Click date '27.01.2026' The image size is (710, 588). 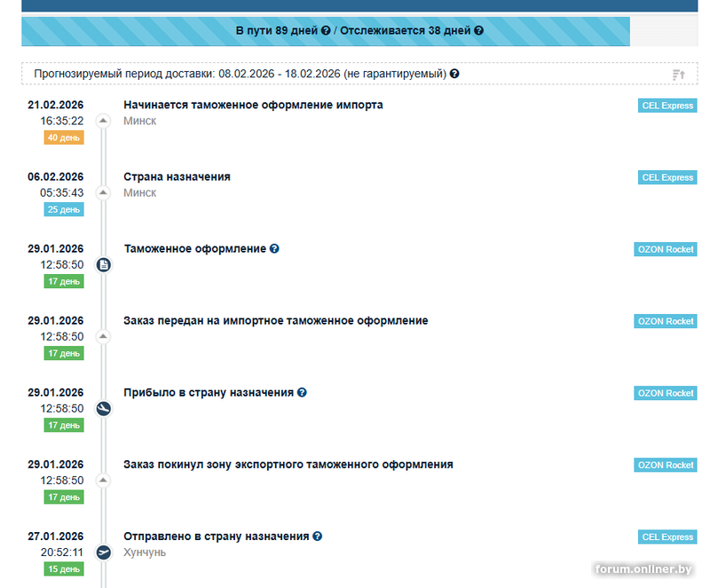pyautogui.click(x=56, y=537)
